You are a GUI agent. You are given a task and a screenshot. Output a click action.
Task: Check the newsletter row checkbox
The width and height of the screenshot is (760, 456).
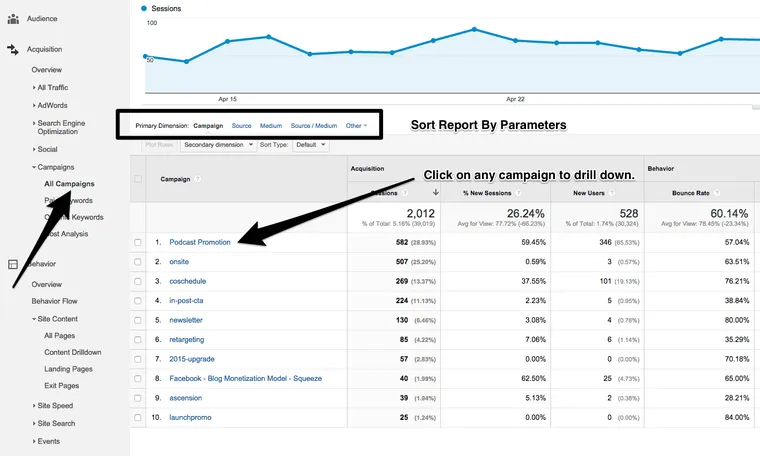click(x=138, y=320)
